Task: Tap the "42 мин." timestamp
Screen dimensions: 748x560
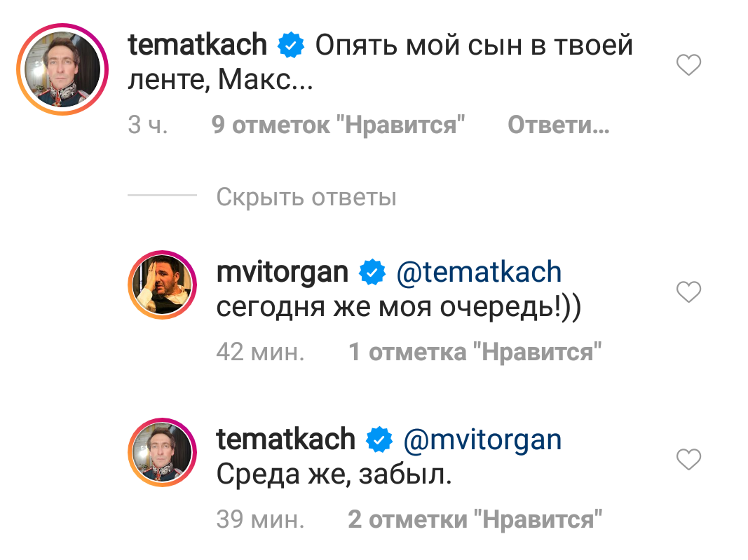Action: coord(260,352)
